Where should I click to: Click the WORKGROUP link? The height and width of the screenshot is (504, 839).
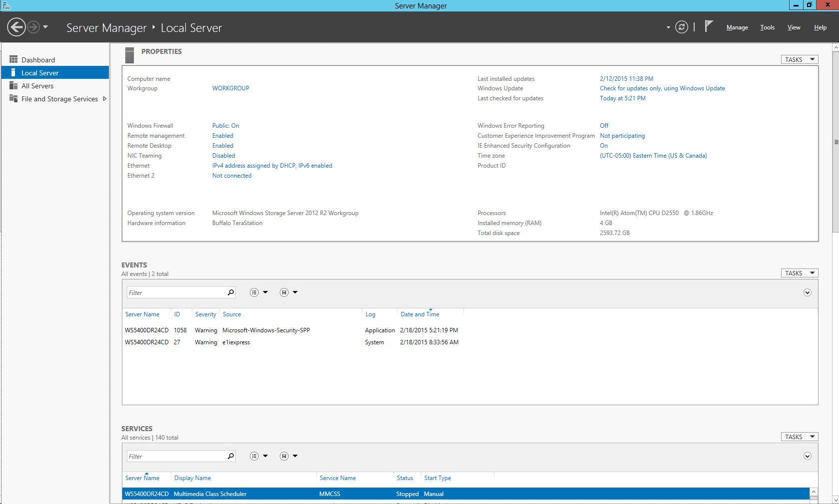231,88
